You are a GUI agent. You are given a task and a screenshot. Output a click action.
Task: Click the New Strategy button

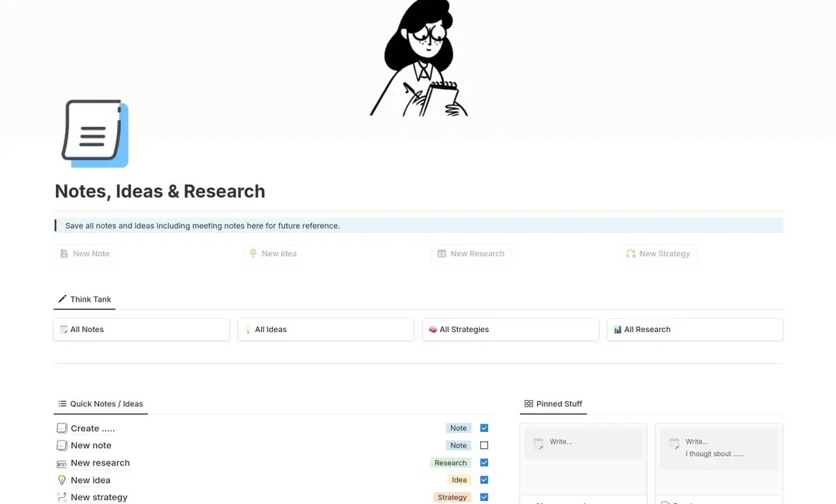(x=659, y=253)
